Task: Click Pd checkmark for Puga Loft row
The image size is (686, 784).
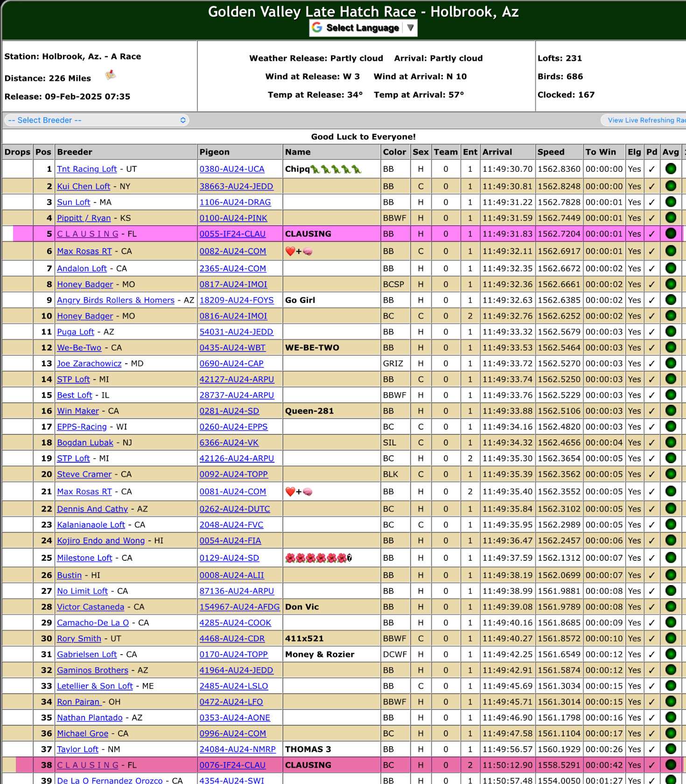Action: 651,332
